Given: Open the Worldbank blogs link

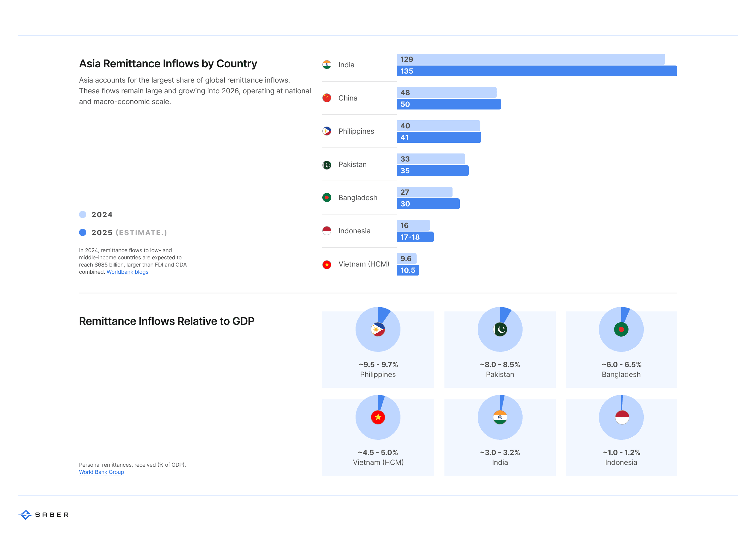Looking at the screenshot, I should 127,272.
